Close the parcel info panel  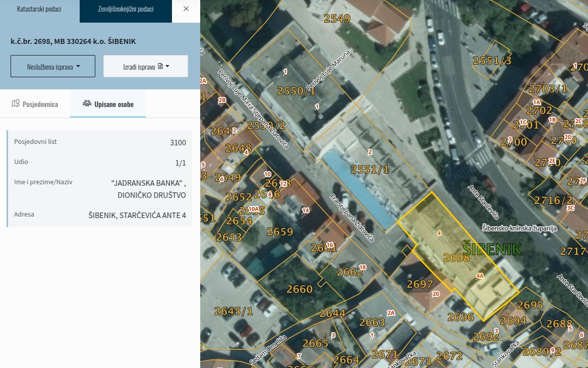(x=186, y=9)
